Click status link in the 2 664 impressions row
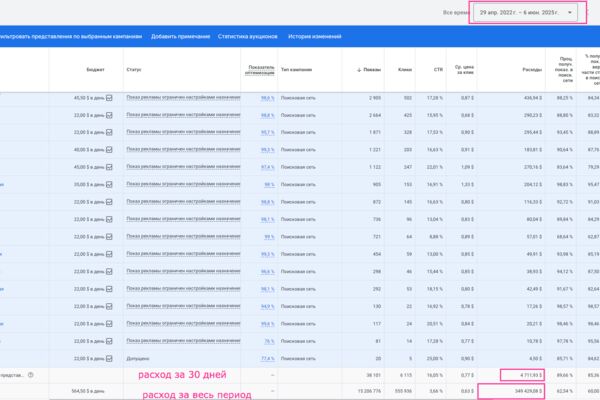 point(183,115)
